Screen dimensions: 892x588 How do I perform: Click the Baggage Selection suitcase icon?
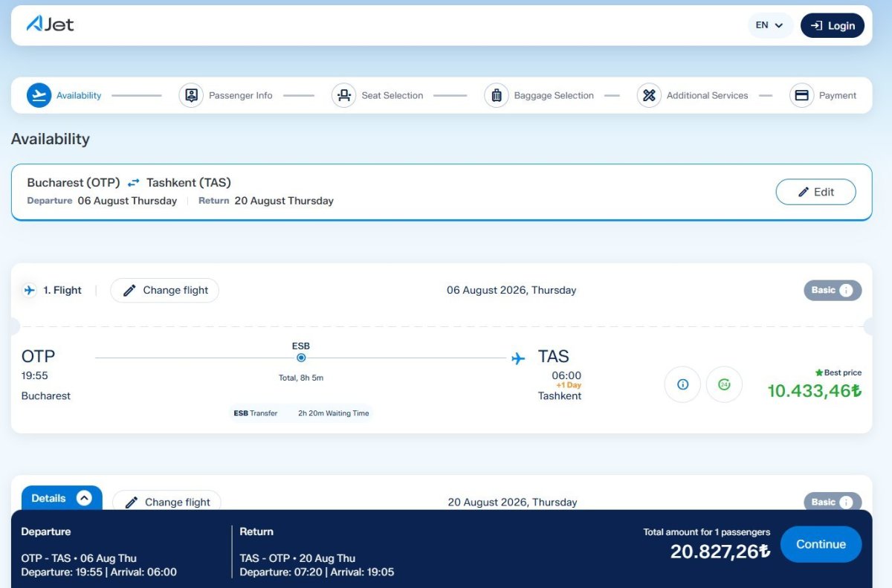(x=497, y=95)
